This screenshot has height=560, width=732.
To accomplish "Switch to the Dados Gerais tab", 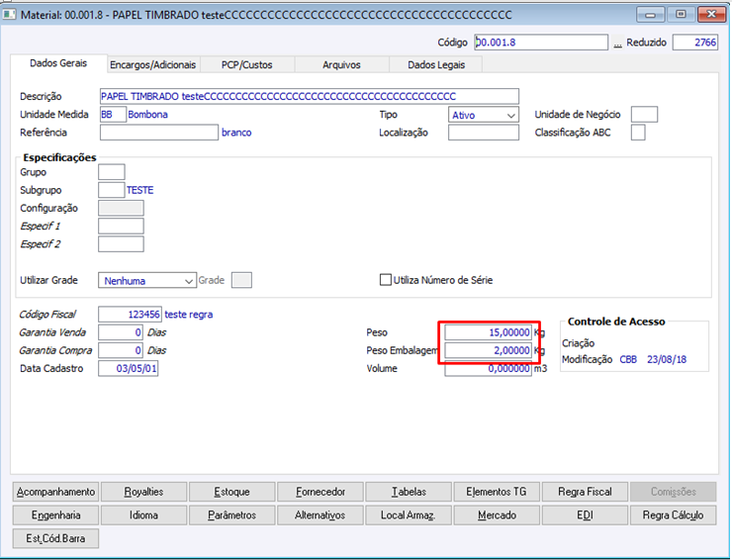I will tap(58, 63).
